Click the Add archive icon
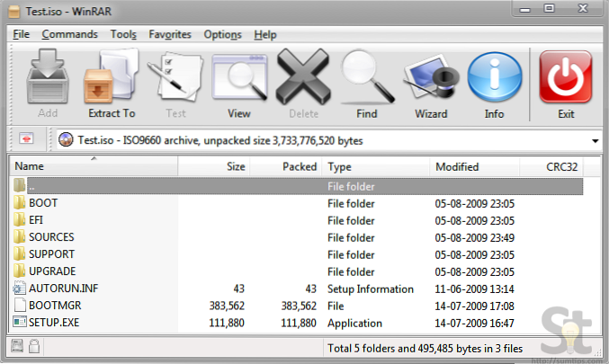The image size is (609, 364). tap(48, 84)
